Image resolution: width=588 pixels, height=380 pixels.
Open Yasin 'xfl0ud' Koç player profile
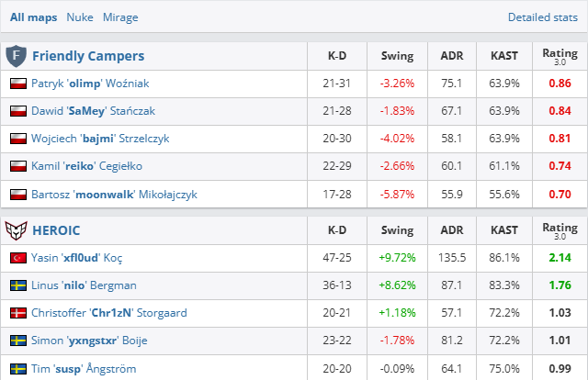pyautogui.click(x=85, y=258)
